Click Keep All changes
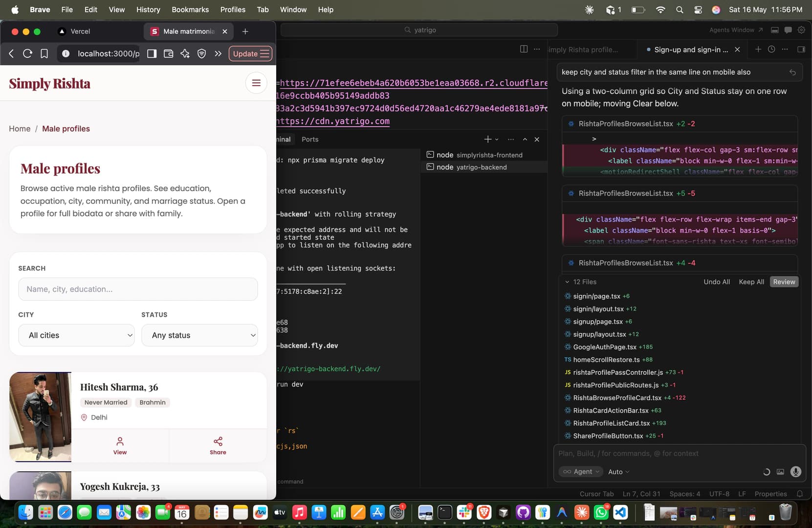Viewport: 812px width, 528px height. pyautogui.click(x=751, y=282)
